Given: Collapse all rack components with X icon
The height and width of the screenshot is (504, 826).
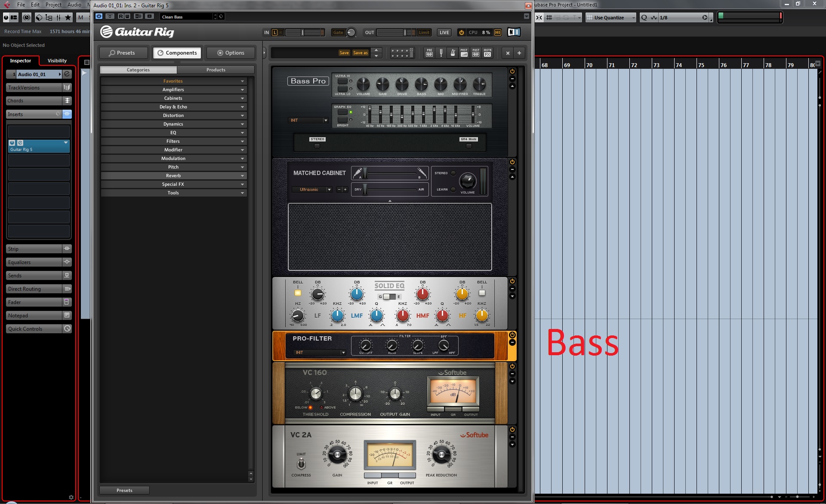Looking at the screenshot, I should [x=508, y=53].
